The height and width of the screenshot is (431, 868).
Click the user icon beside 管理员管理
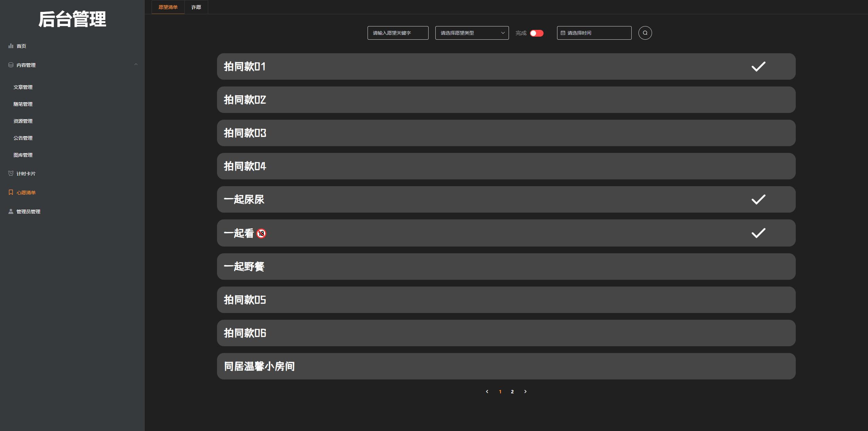tap(11, 211)
